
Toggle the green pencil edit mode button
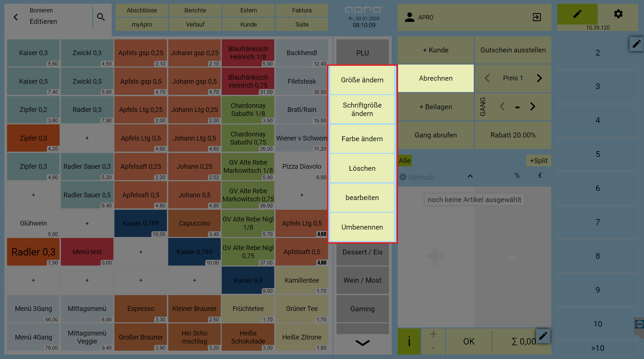577,14
